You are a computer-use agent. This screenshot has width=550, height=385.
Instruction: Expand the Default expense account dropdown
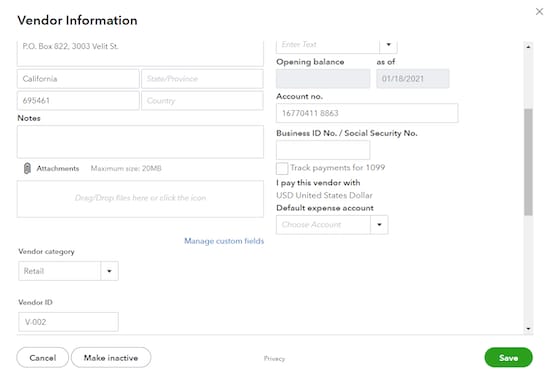(x=379, y=225)
